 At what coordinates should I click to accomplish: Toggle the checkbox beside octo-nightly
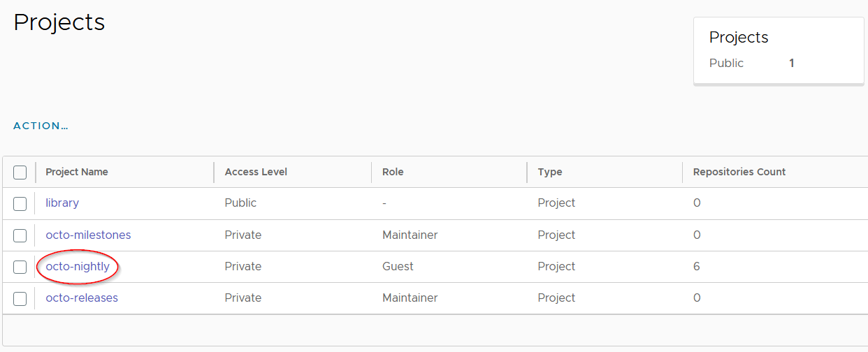[x=20, y=267]
